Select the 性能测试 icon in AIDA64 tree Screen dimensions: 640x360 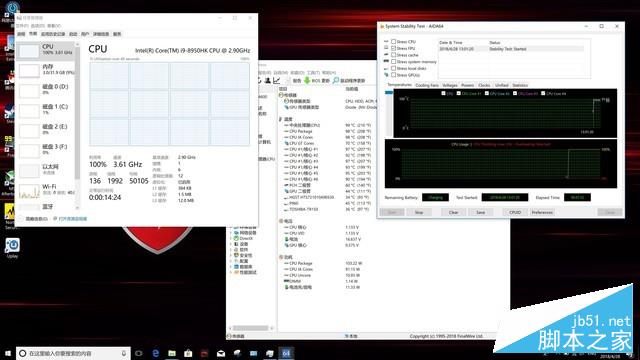pyautogui.click(x=236, y=272)
